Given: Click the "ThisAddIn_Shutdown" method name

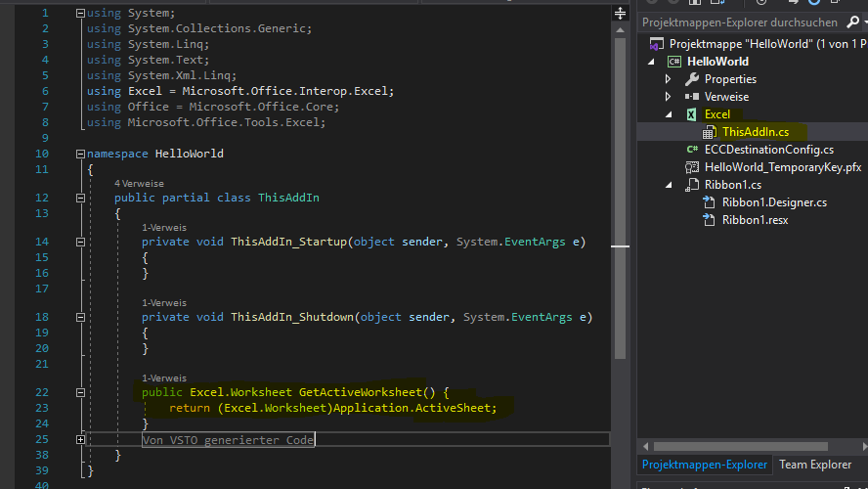Looking at the screenshot, I should pyautogui.click(x=291, y=317).
